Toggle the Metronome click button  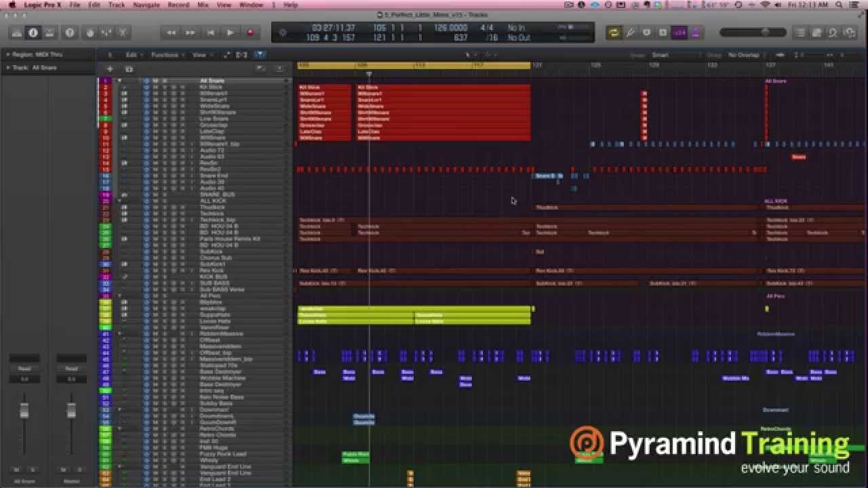coord(695,33)
